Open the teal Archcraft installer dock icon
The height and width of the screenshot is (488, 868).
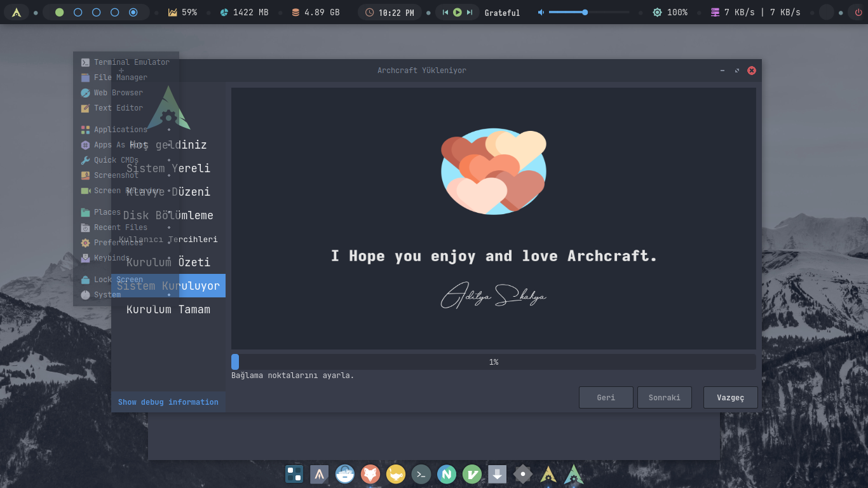(574, 474)
